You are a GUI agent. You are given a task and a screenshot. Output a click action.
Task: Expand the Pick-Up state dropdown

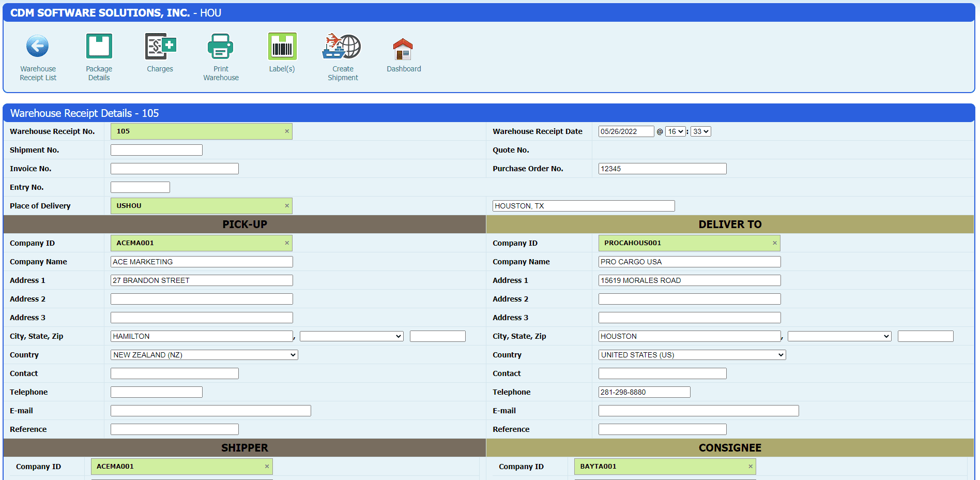(351, 336)
